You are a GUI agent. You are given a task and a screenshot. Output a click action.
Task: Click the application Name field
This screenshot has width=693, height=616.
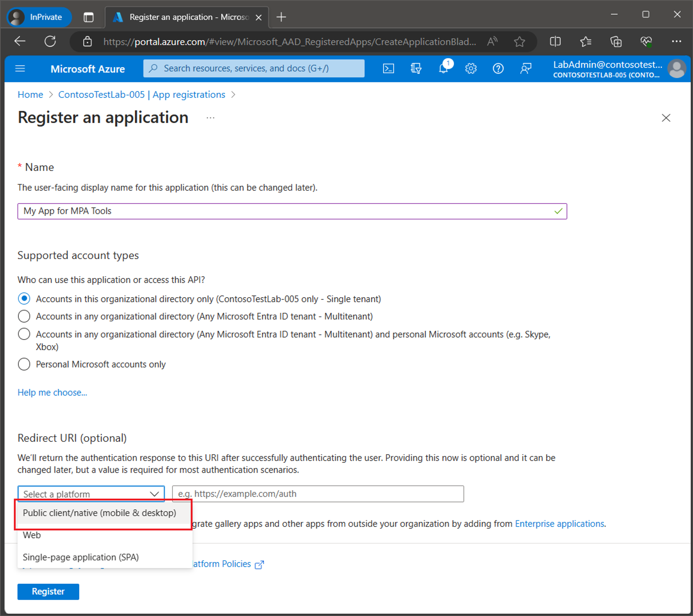tap(292, 211)
